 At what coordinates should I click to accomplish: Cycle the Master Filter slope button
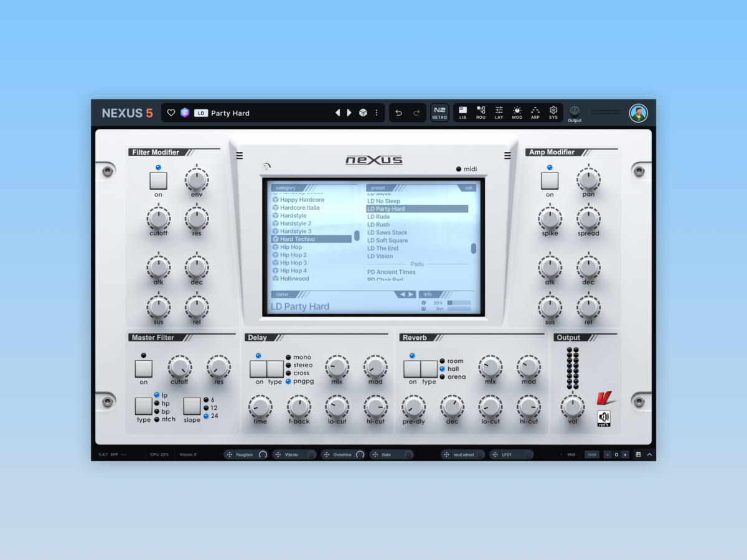tap(192, 406)
